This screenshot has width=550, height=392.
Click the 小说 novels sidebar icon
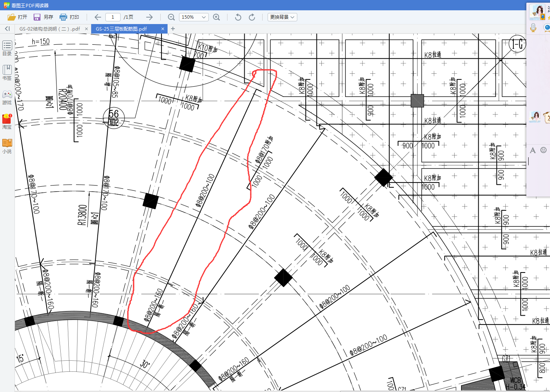[7, 146]
